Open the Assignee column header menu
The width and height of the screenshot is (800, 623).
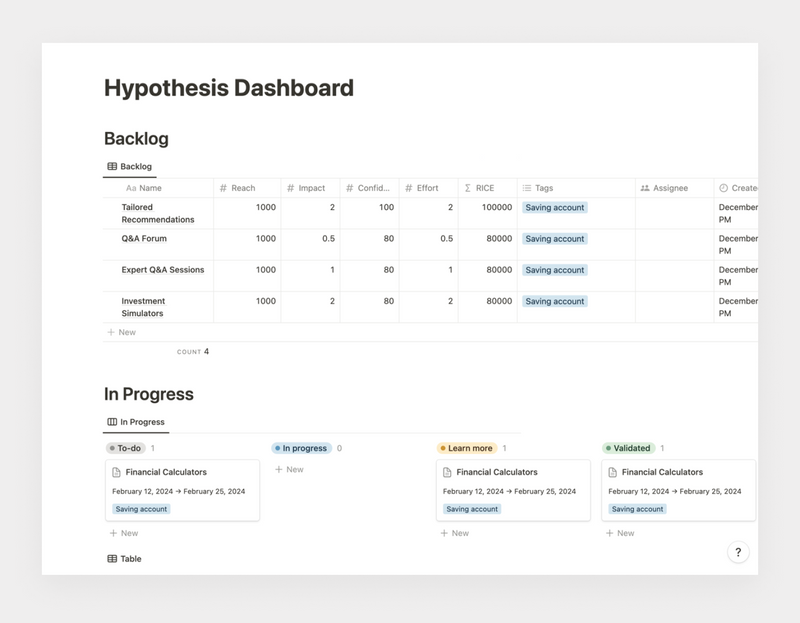(674, 188)
